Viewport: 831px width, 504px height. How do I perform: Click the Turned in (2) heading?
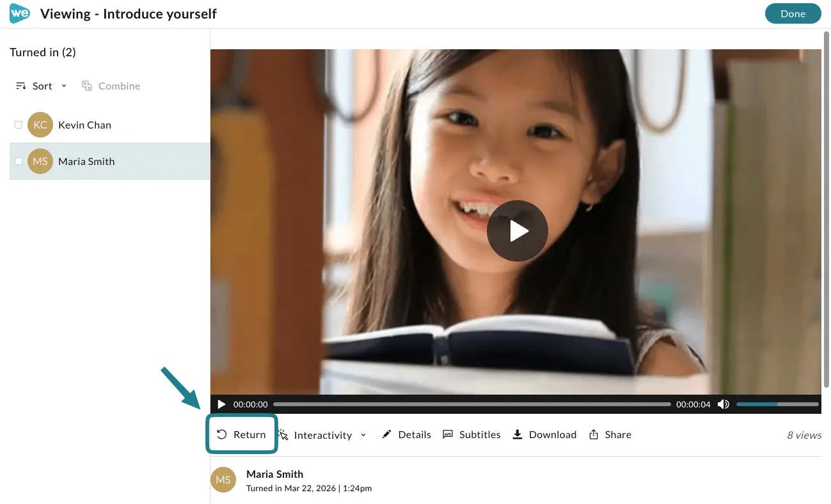(x=43, y=52)
